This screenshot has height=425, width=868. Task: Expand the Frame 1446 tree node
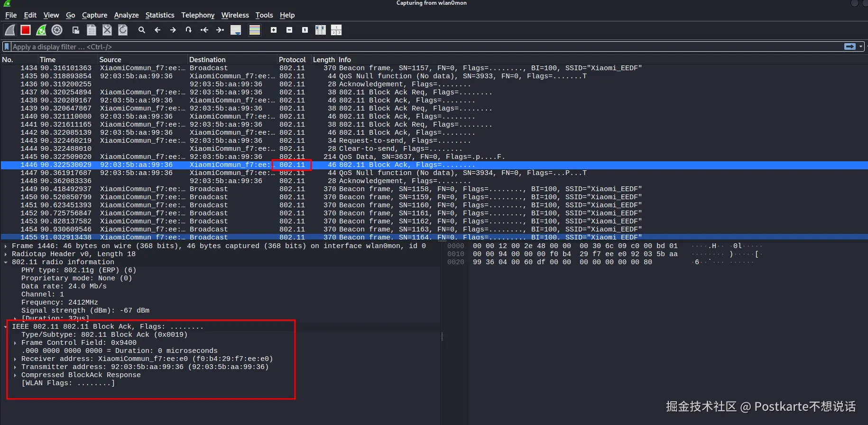[6, 246]
